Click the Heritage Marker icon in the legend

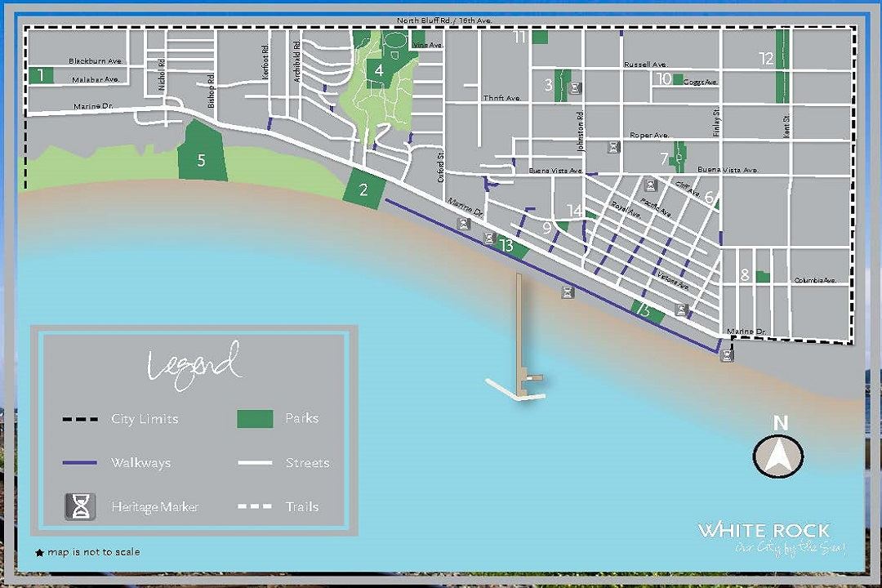(x=80, y=506)
